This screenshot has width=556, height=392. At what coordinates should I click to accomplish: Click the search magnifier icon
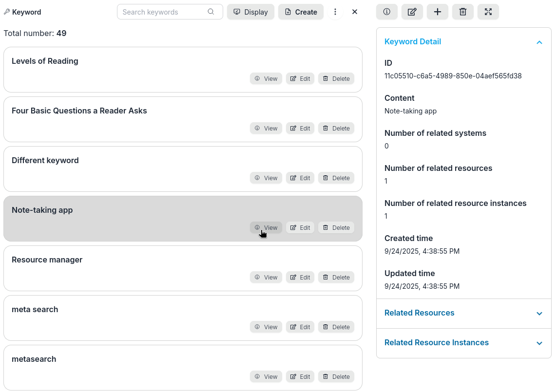[211, 12]
